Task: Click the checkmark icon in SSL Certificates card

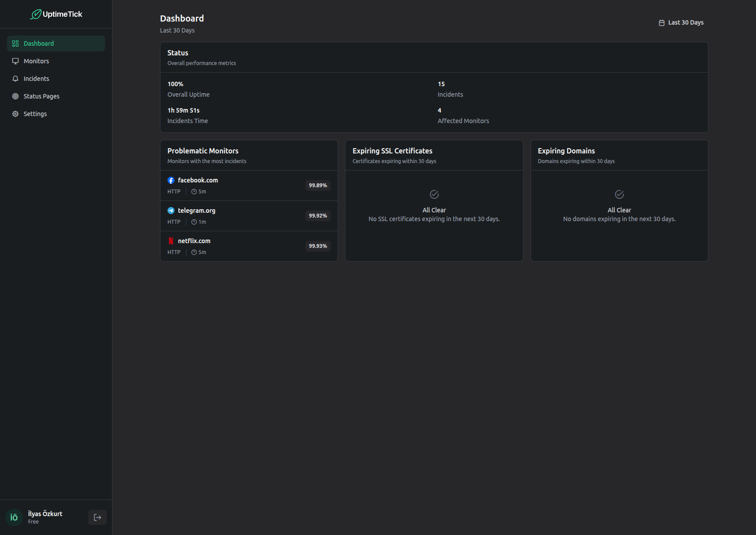Action: (x=434, y=194)
